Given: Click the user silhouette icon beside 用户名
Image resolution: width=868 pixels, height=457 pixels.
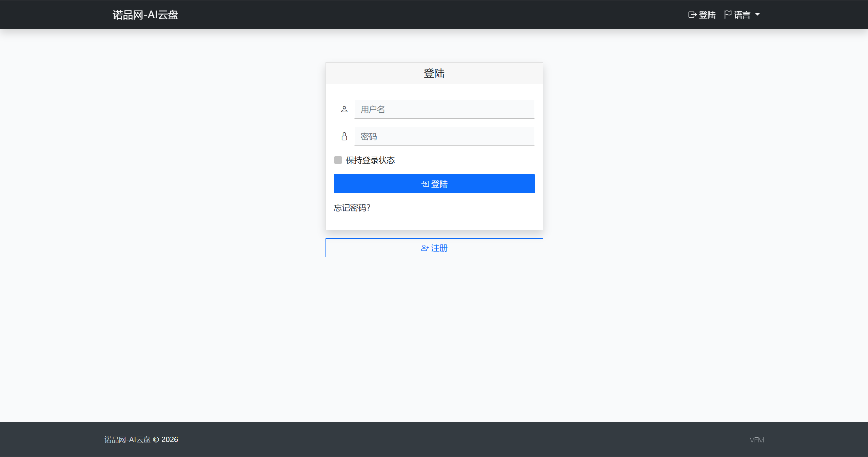Looking at the screenshot, I should pyautogui.click(x=344, y=109).
